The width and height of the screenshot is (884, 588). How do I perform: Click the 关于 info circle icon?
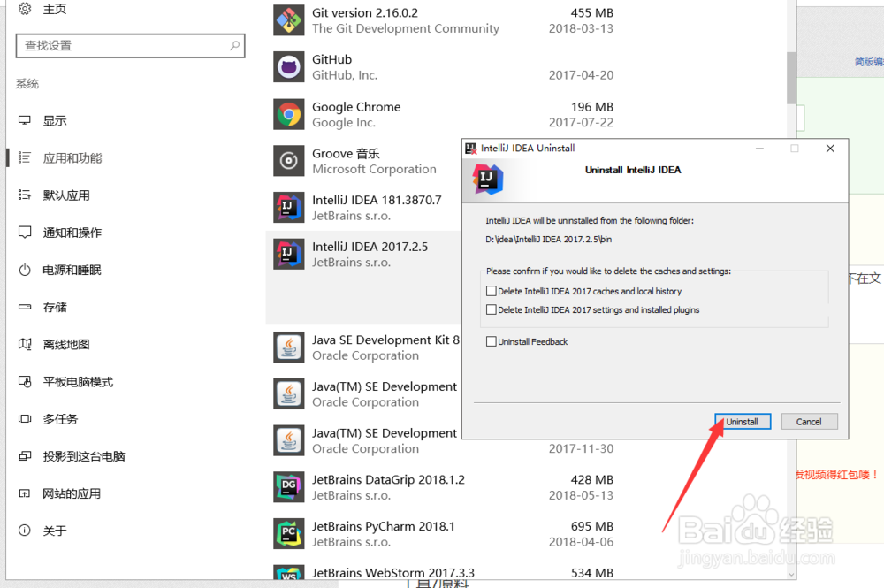(24, 531)
